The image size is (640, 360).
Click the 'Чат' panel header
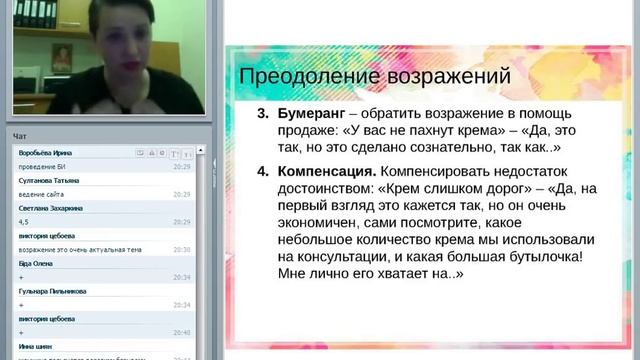click(20, 136)
